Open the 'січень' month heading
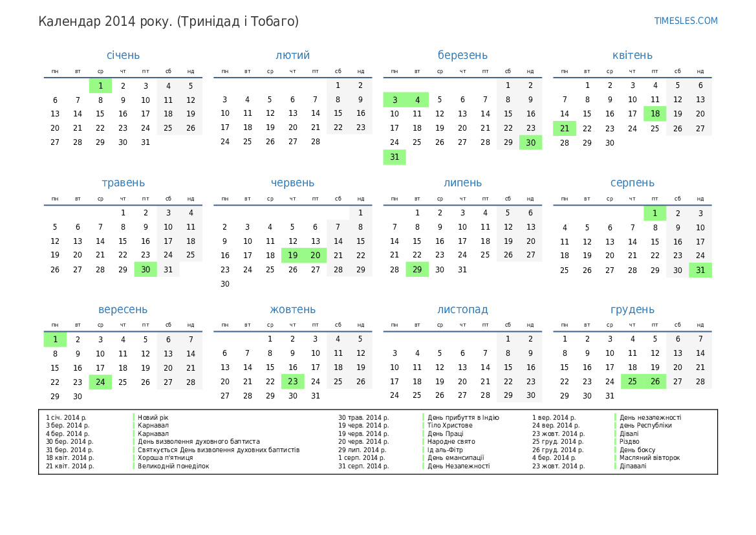The height and width of the screenshot is (535, 756). [x=123, y=55]
